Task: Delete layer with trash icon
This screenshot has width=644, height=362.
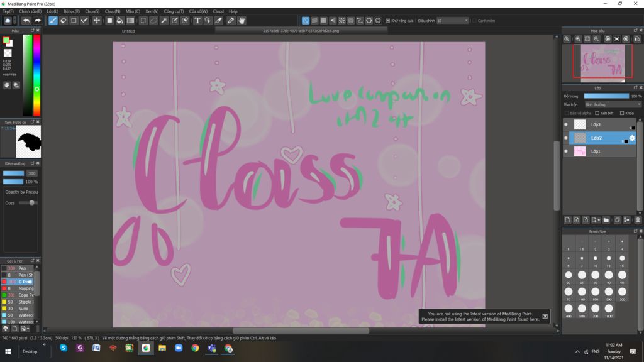Action: pos(638,220)
